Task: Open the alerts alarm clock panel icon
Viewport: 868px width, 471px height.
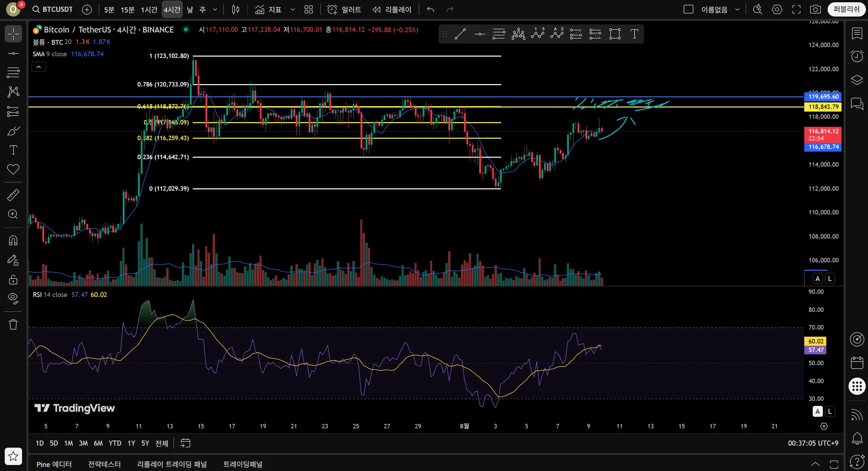Action: (857, 56)
